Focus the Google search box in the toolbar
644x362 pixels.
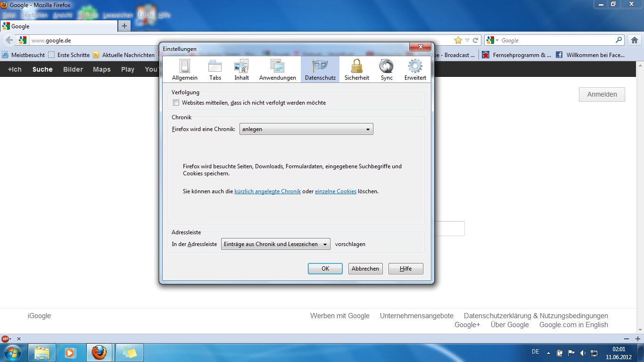(x=556, y=41)
